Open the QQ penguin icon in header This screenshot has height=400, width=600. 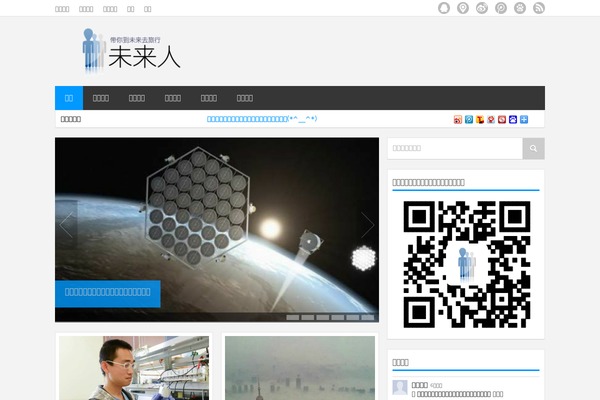pos(444,8)
